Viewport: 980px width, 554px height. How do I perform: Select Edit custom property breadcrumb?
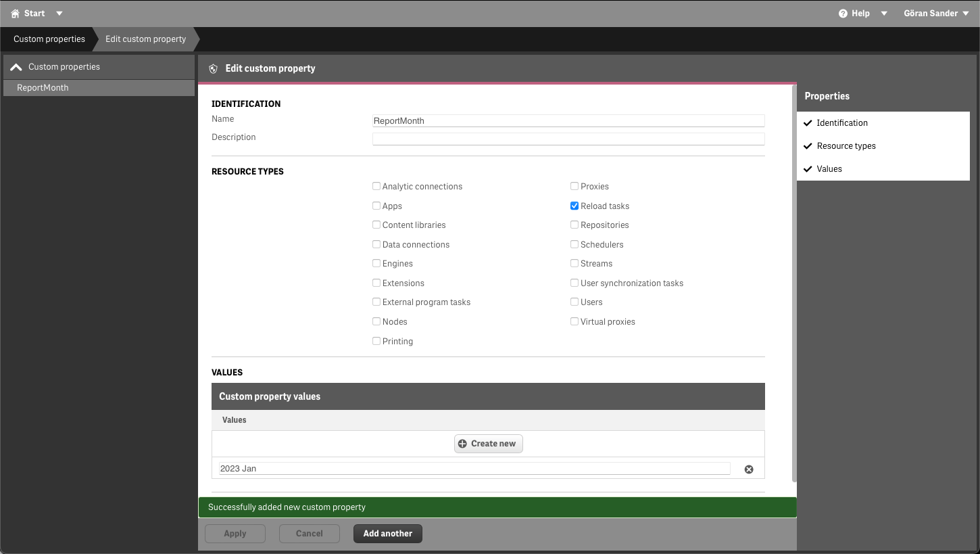(145, 39)
